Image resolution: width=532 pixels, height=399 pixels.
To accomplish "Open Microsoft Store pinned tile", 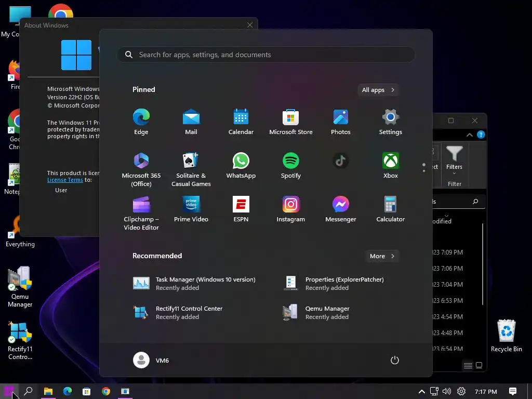I will click(291, 122).
